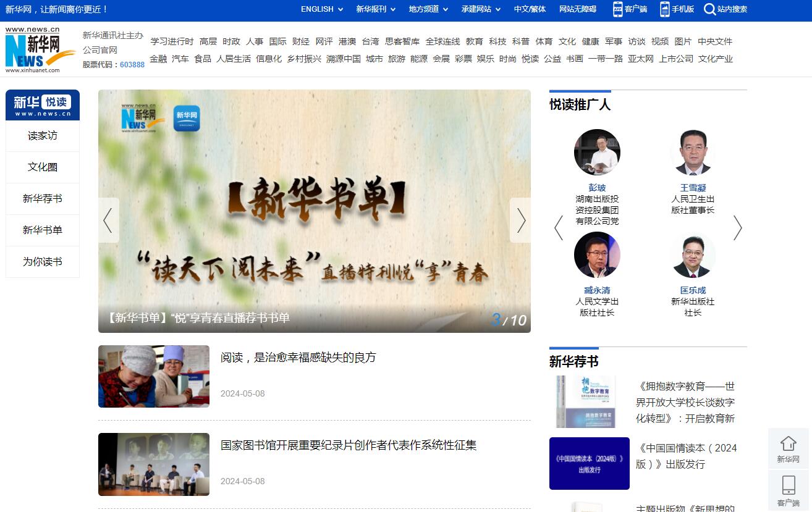Click stock code 603888 link
This screenshot has height=512, width=812.
[x=132, y=65]
